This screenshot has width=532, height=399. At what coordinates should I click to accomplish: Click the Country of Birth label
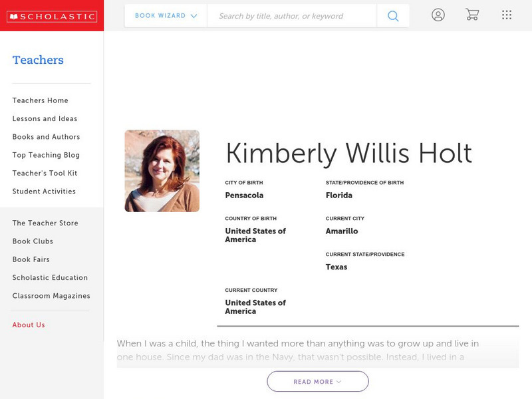(x=251, y=219)
